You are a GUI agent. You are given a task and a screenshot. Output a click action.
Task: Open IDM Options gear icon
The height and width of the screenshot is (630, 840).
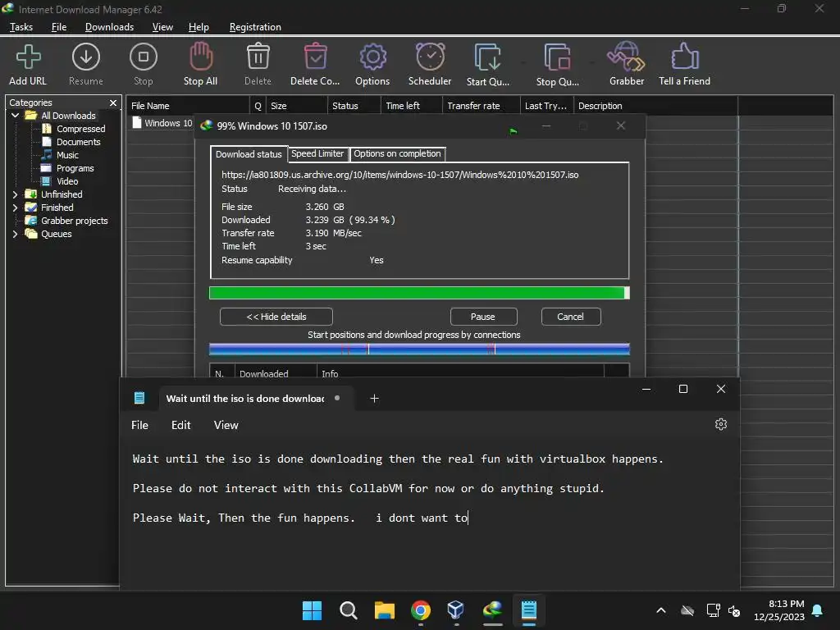tap(373, 57)
